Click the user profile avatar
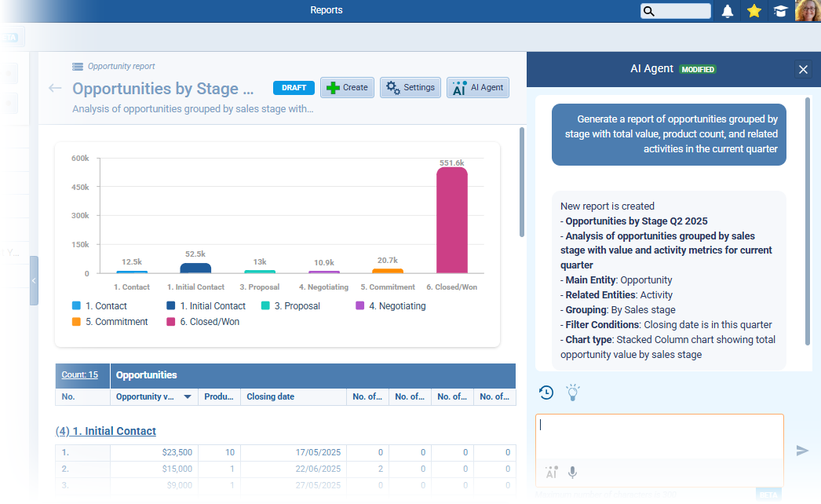 pos(807,11)
